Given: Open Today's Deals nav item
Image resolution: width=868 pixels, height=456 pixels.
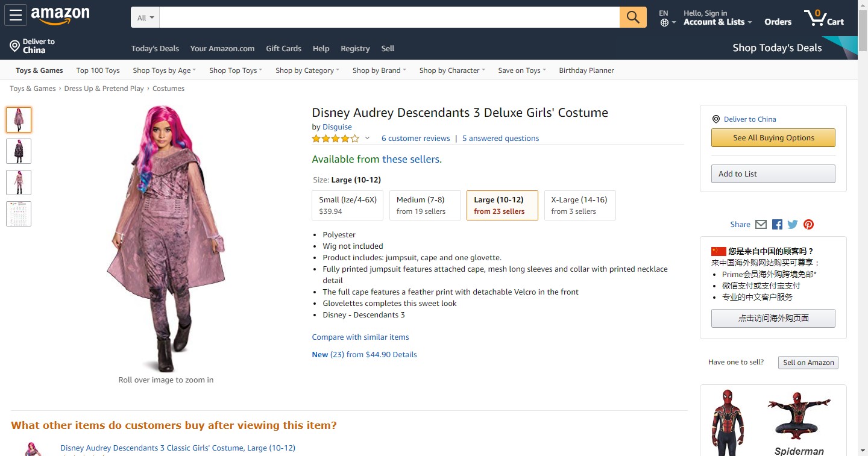Looking at the screenshot, I should [x=155, y=49].
